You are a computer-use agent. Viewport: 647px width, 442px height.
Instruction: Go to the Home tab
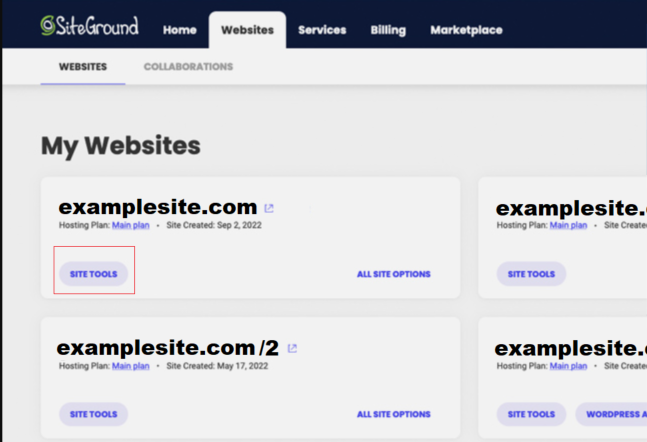point(180,30)
